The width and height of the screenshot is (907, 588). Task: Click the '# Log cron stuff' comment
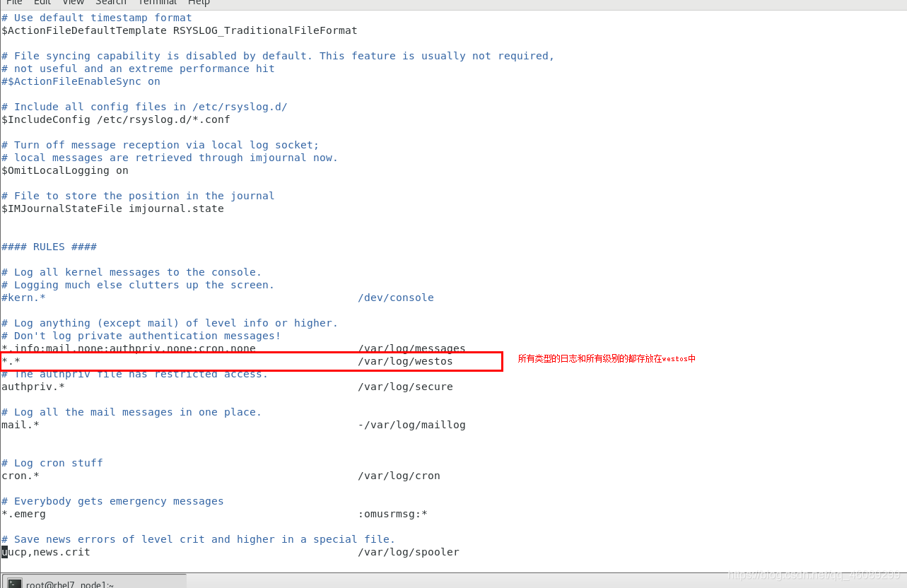[x=52, y=463]
